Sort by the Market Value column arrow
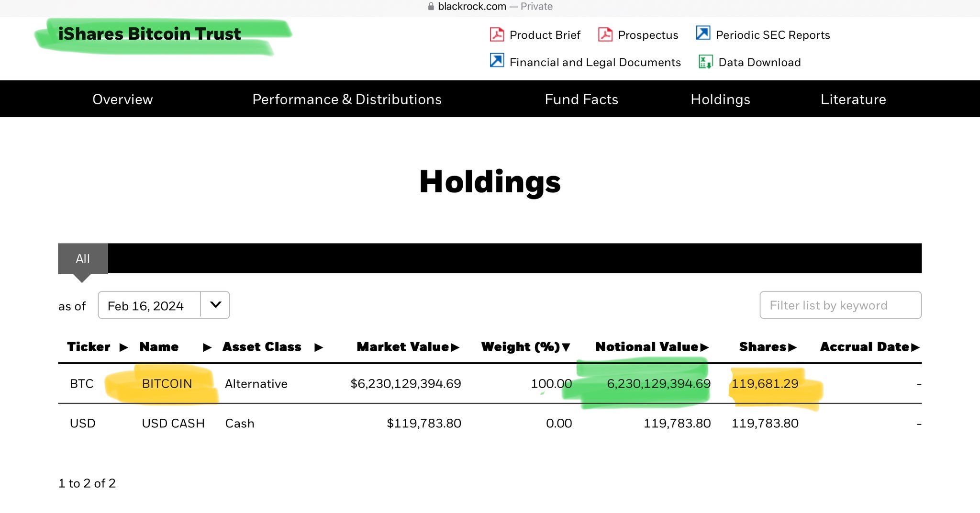This screenshot has height=513, width=980. [455, 347]
